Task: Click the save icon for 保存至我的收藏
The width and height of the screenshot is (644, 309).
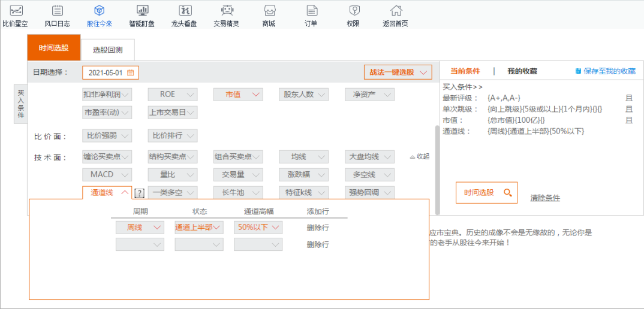Action: point(578,71)
